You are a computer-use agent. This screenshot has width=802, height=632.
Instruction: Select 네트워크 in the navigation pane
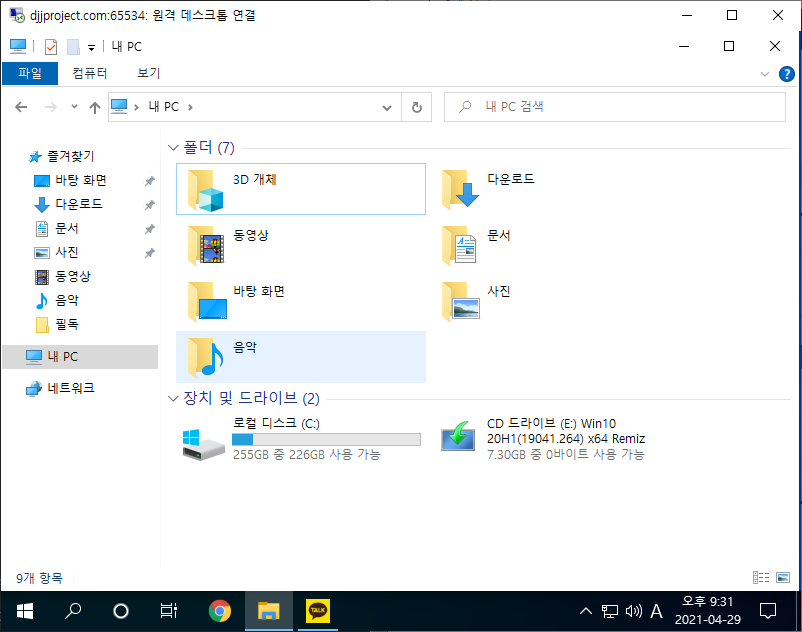point(71,389)
